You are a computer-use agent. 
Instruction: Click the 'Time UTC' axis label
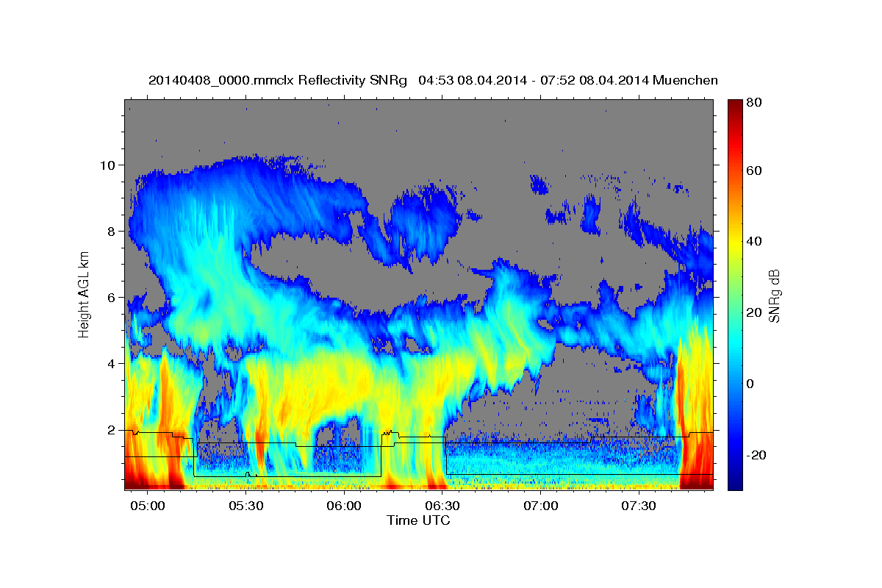tap(418, 520)
